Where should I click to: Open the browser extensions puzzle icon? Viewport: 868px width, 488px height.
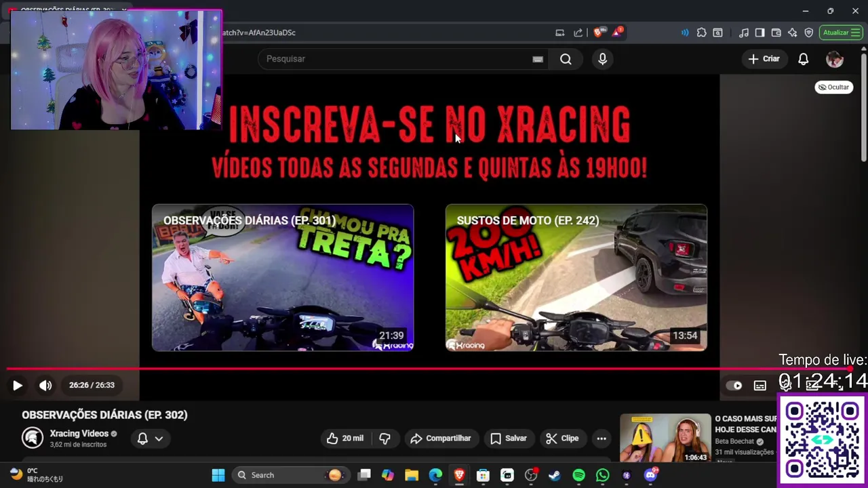701,33
